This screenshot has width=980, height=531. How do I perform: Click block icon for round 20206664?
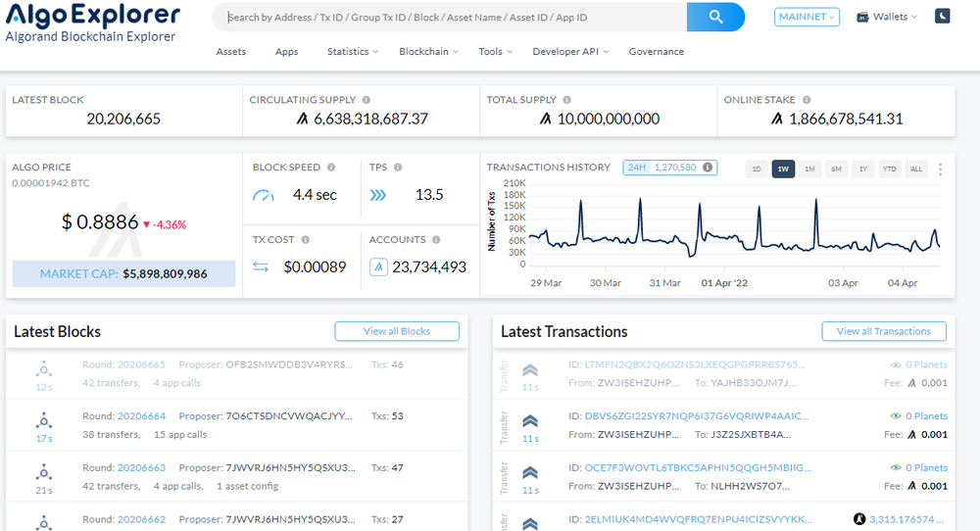44,420
